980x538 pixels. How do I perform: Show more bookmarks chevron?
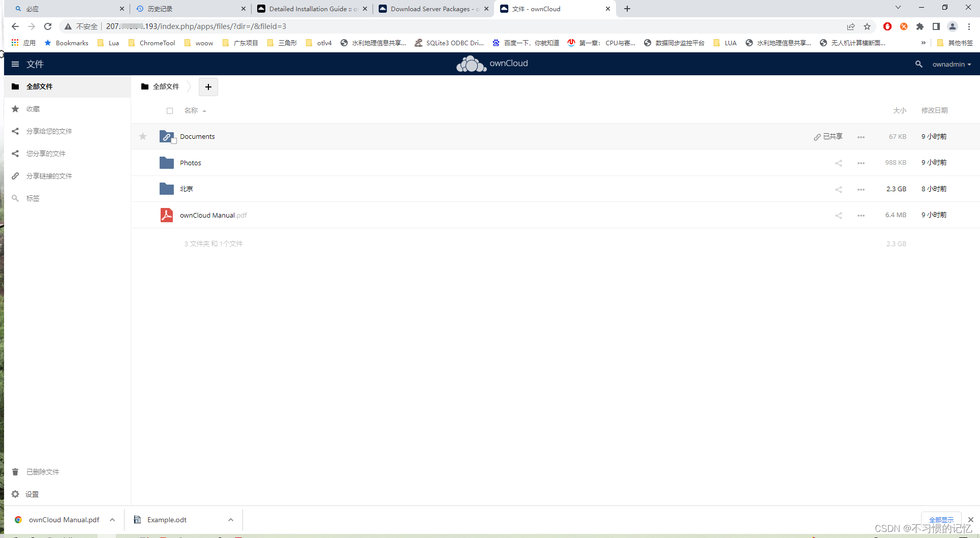point(923,43)
